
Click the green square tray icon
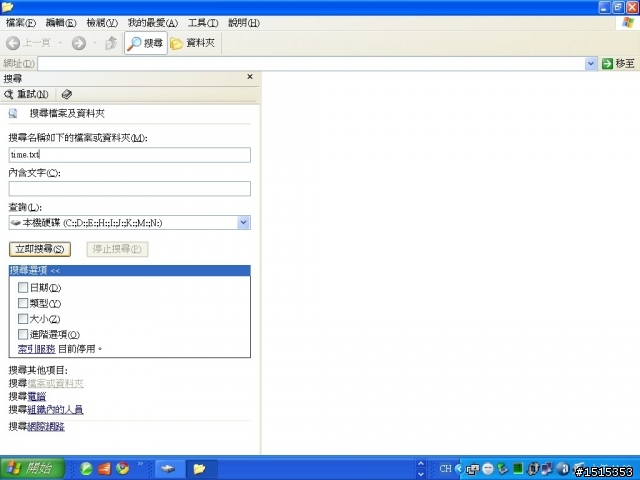[518, 469]
